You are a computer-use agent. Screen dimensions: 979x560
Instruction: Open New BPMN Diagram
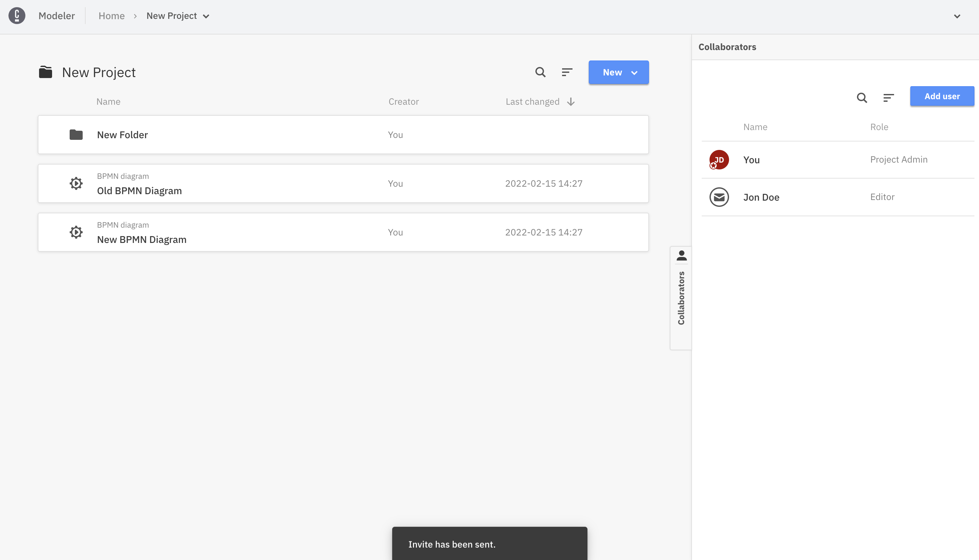coord(142,239)
